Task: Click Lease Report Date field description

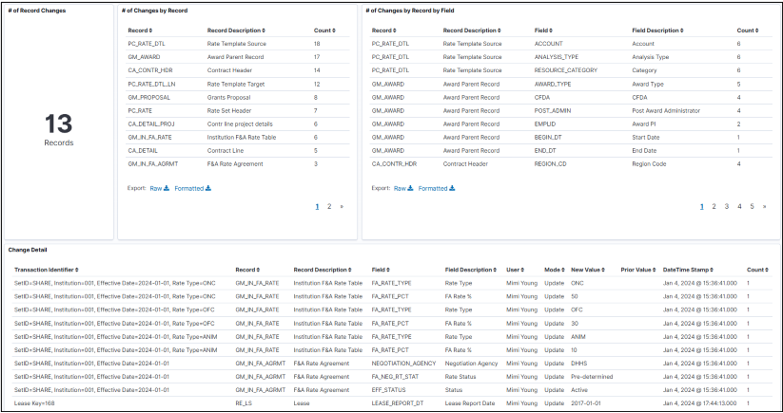Action: (x=470, y=403)
